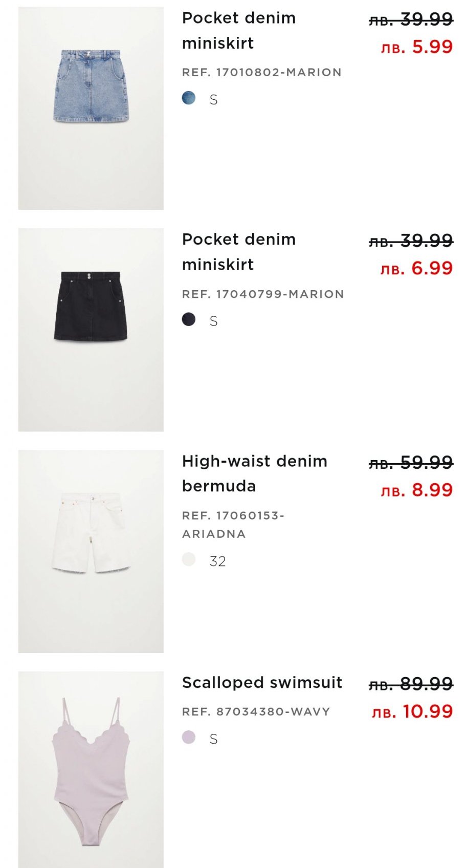This screenshot has width=466, height=868.
Task: Click REF. 17010802-MARION reference text
Action: point(261,73)
